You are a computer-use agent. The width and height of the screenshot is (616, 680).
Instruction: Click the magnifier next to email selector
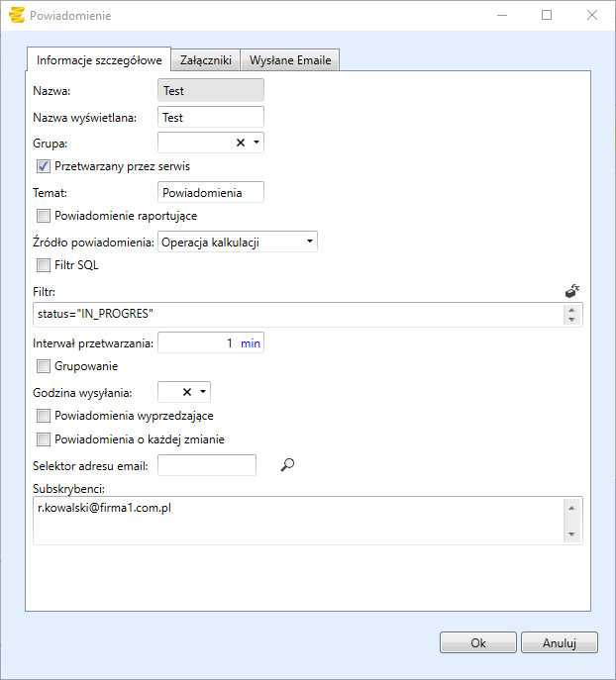point(288,464)
